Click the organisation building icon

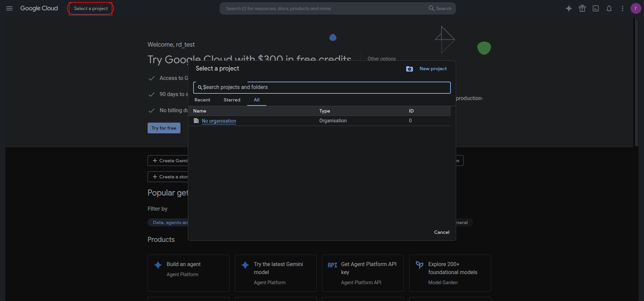pyautogui.click(x=196, y=121)
